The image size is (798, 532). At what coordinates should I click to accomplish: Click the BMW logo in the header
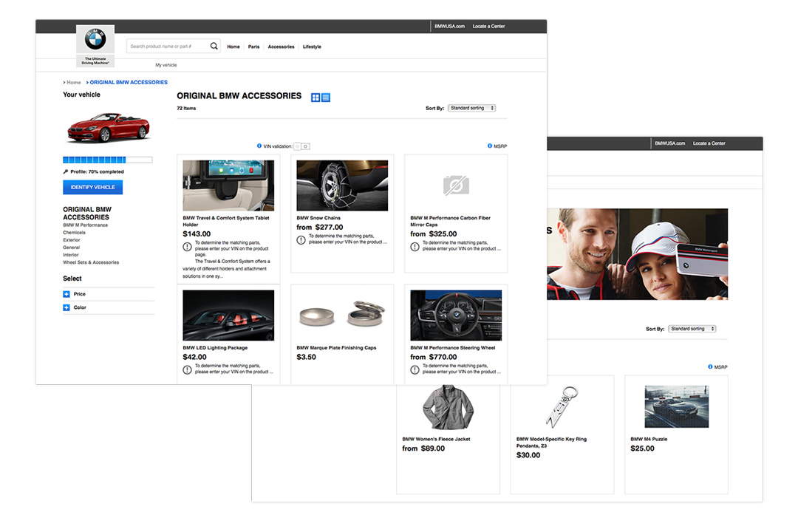[x=95, y=39]
